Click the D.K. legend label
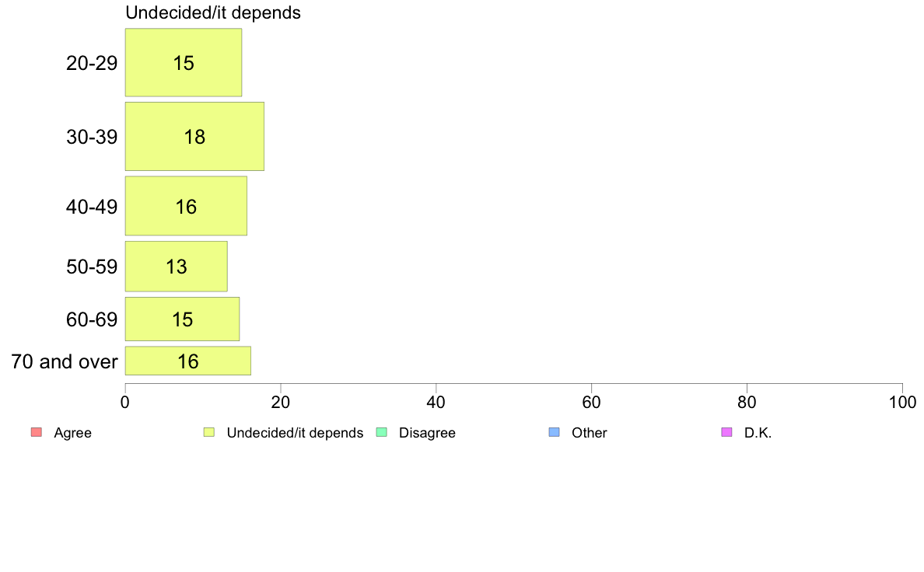This screenshot has height=572, width=924. 758,433
